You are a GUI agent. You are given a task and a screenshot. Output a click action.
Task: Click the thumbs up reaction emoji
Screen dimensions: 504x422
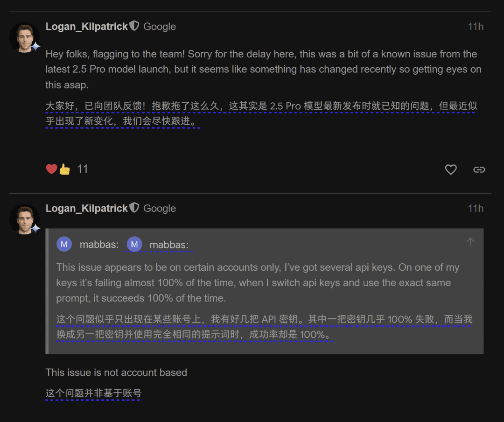(64, 169)
